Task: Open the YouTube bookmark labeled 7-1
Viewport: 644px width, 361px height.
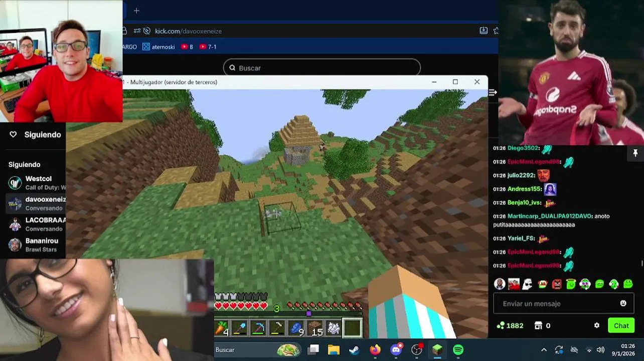Action: click(x=208, y=47)
